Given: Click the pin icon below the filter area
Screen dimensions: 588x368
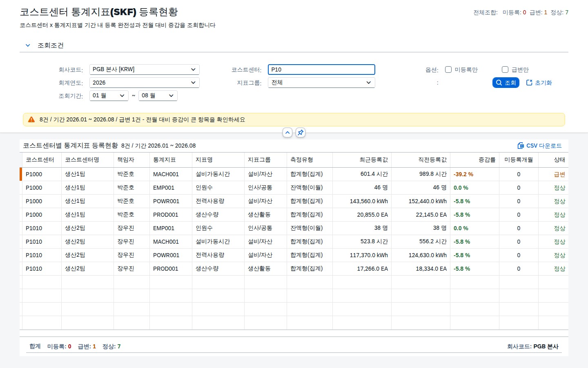Looking at the screenshot, I should (301, 132).
